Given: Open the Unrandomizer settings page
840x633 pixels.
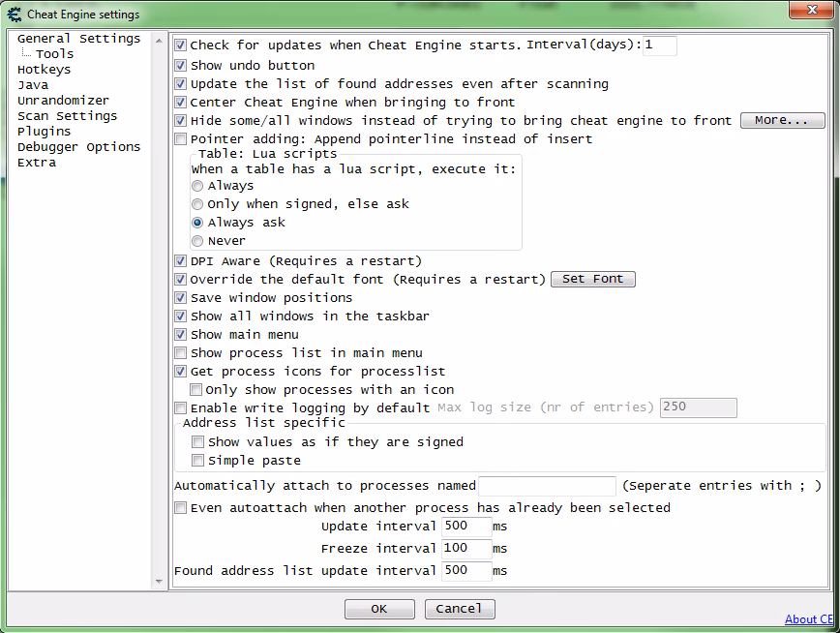Looking at the screenshot, I should (x=63, y=101).
